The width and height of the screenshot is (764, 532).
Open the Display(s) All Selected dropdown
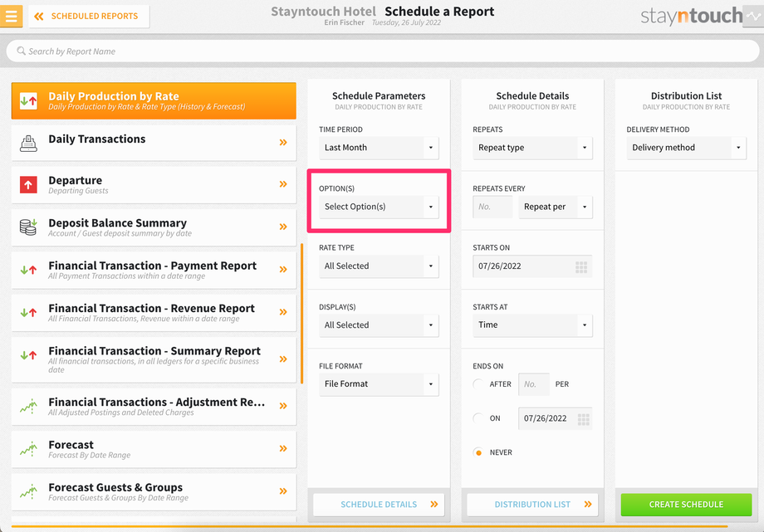click(379, 325)
